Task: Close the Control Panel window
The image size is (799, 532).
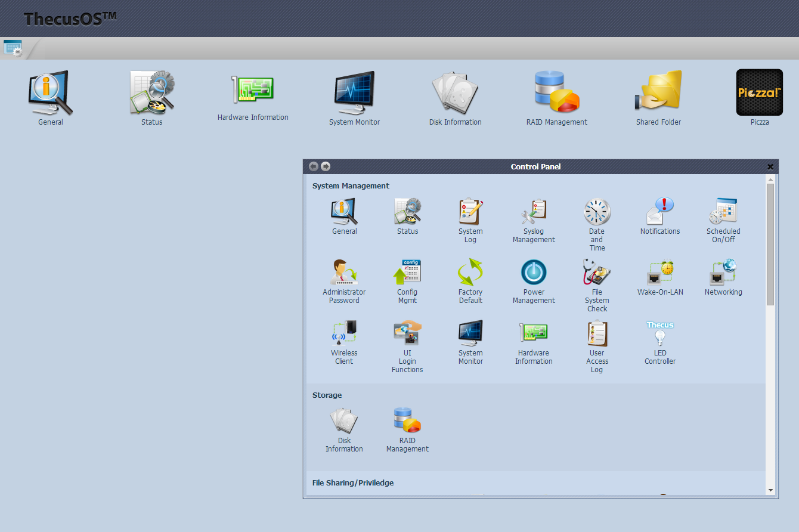Action: point(770,167)
